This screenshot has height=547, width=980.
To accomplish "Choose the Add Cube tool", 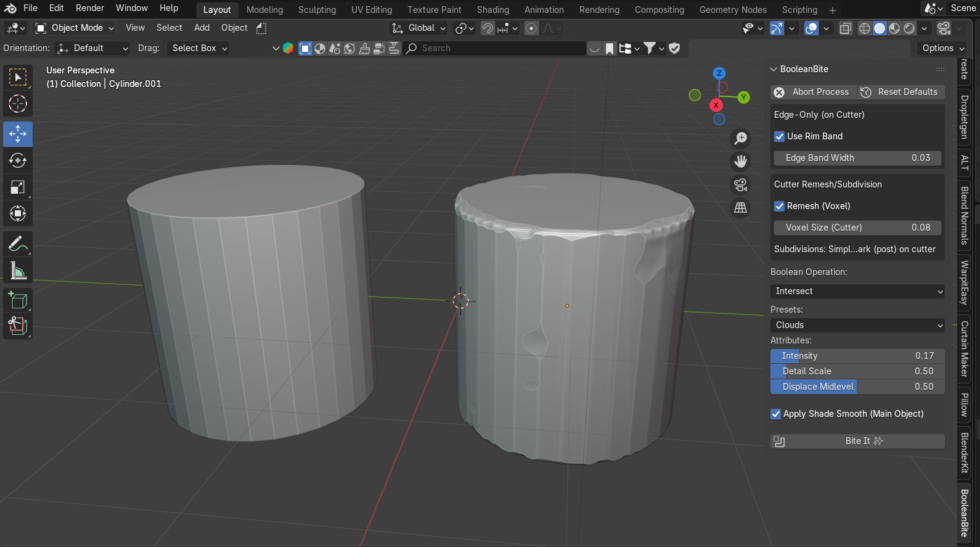I will pos(18,300).
